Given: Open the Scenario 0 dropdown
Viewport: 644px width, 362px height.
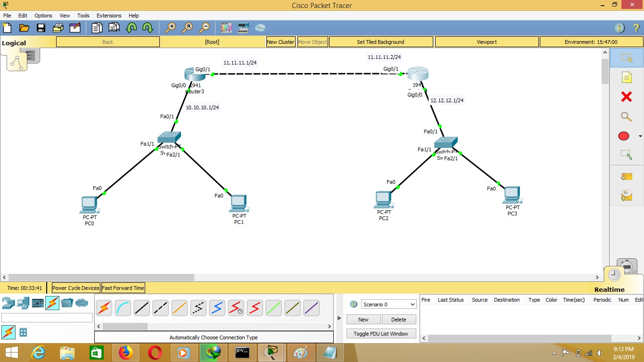Looking at the screenshot, I should click(388, 304).
